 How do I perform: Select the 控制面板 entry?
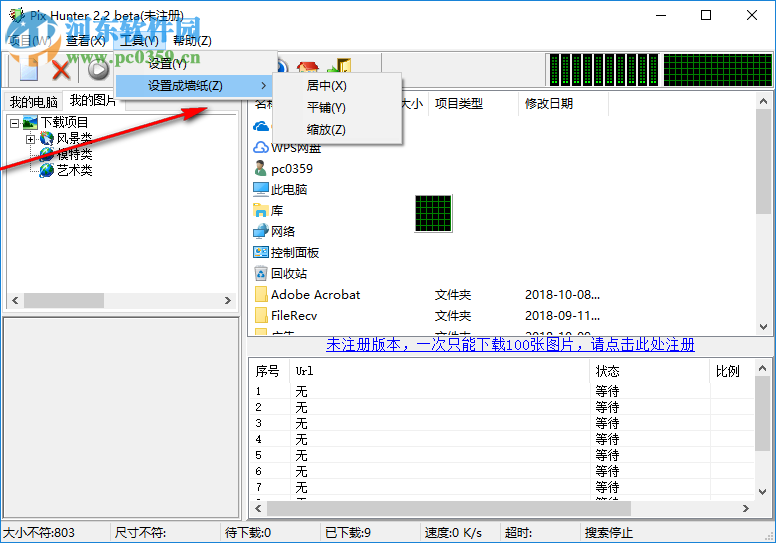(295, 252)
